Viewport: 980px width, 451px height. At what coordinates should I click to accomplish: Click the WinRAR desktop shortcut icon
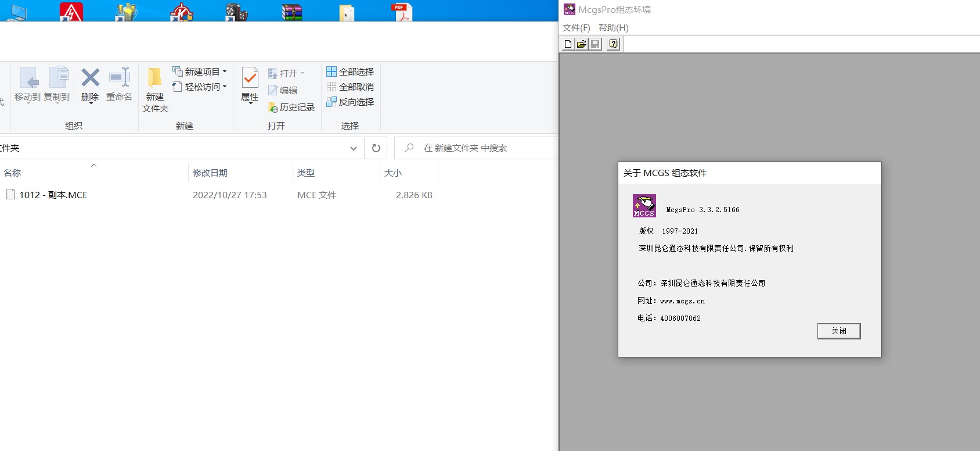[x=291, y=12]
